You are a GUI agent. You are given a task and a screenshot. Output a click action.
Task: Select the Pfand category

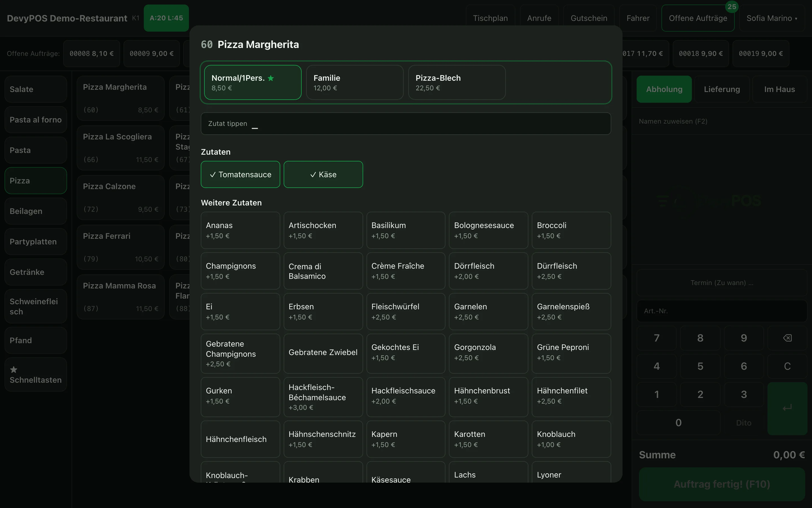pyautogui.click(x=36, y=340)
